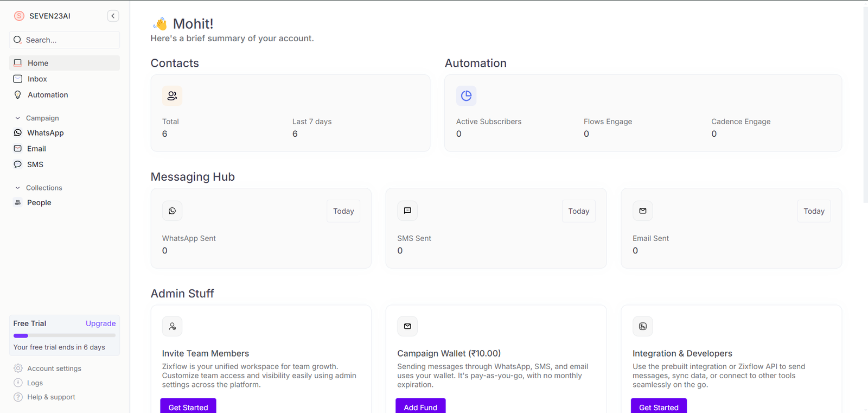Click the Account settings gear icon
This screenshot has height=413, width=868.
point(18,368)
